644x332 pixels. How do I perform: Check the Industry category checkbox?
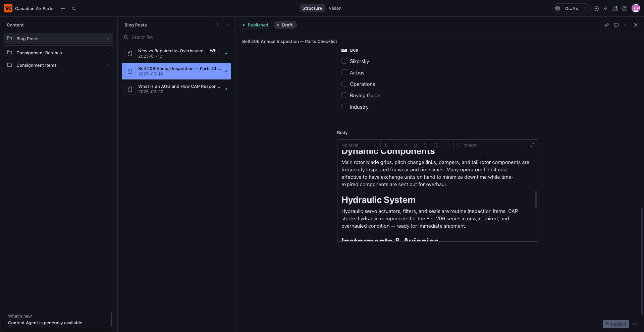(x=344, y=107)
